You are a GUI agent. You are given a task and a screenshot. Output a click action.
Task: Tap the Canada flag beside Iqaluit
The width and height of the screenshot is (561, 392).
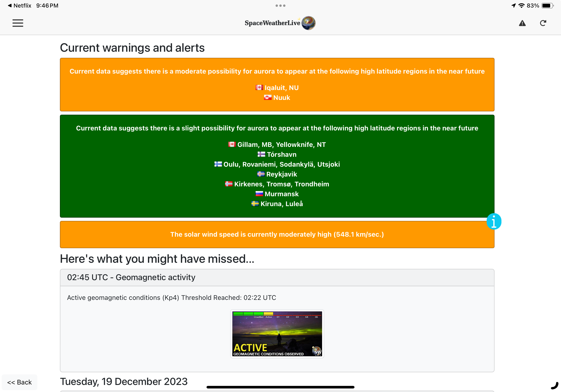[x=259, y=87]
